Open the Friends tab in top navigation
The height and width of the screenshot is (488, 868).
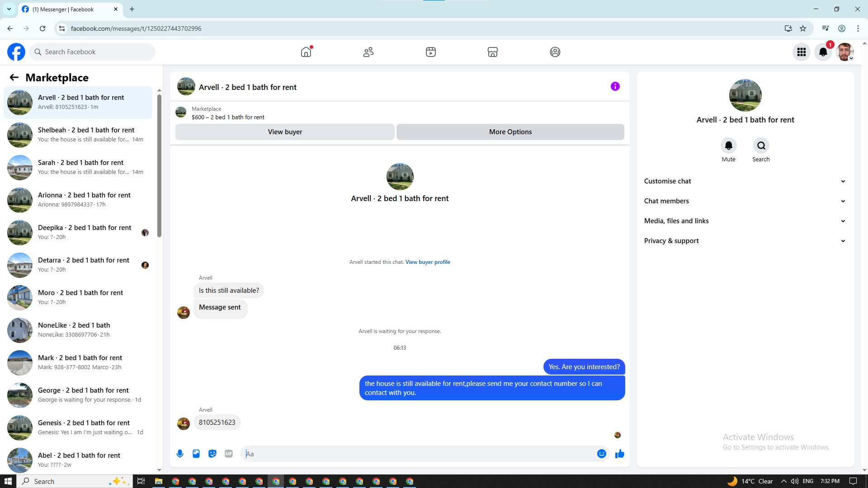click(368, 52)
